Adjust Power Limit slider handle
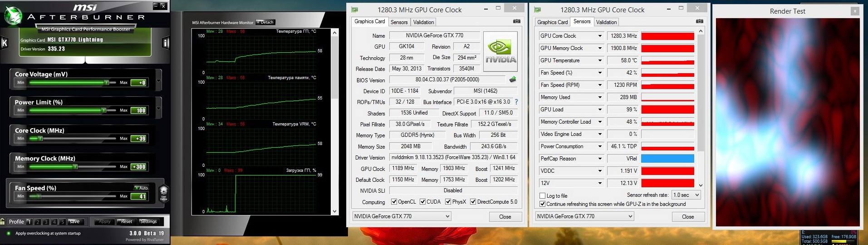Image resolution: width=868 pixels, height=245 pixels. point(104,110)
